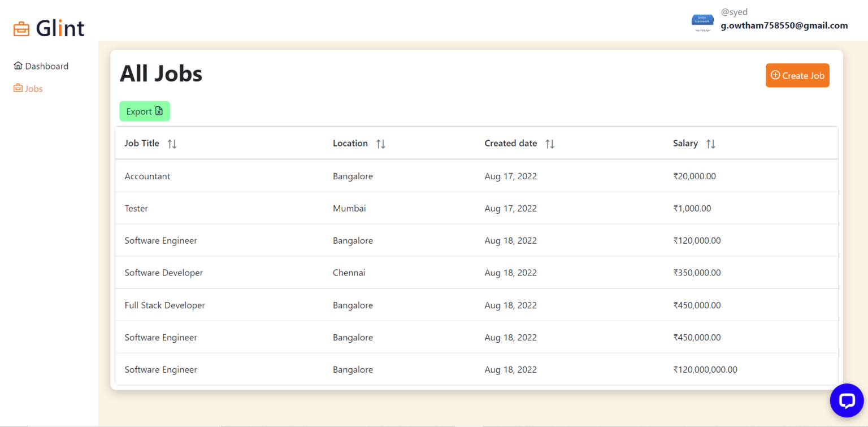868x427 pixels.
Task: Sort jobs by Location arrows icon
Action: [x=381, y=144]
